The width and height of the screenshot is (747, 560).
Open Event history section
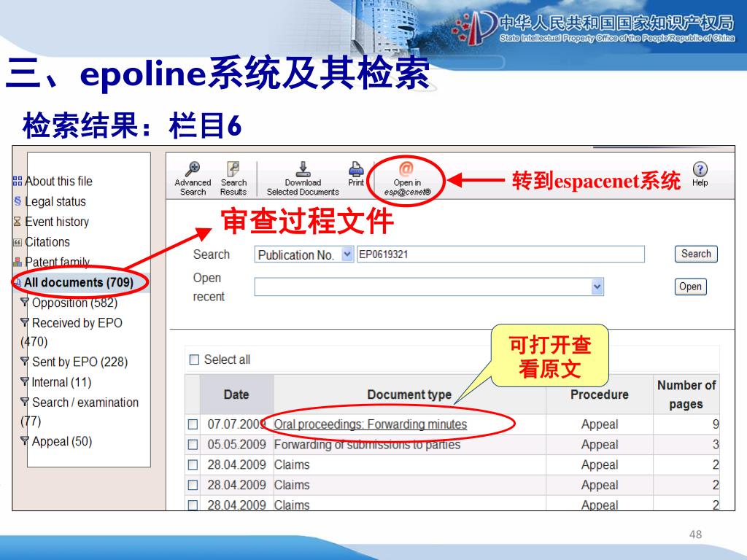[x=57, y=222]
